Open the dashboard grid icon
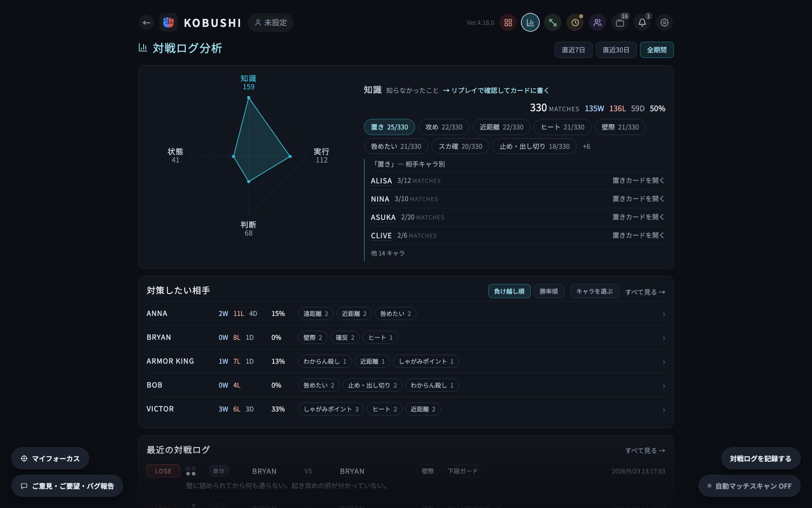This screenshot has height=508, width=812. (508, 22)
